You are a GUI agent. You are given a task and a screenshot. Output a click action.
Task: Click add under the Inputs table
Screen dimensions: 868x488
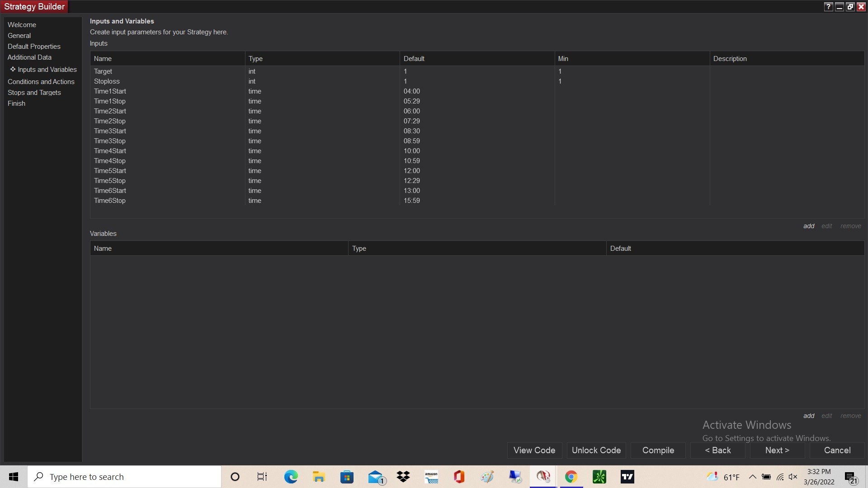tap(808, 226)
